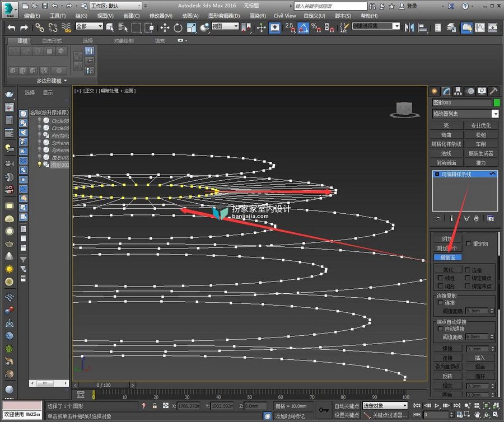Switch to the Hierarchy command panel tab
Viewport: 504px width, 422px height.
(x=458, y=92)
